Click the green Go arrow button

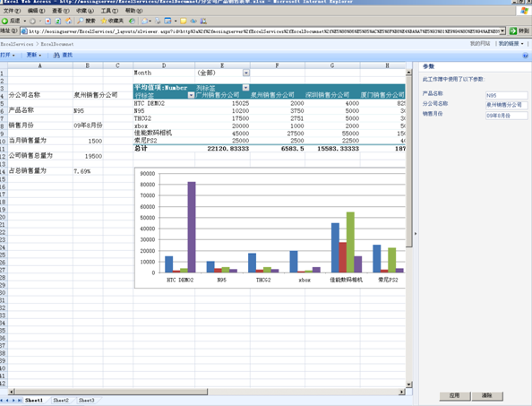513,30
